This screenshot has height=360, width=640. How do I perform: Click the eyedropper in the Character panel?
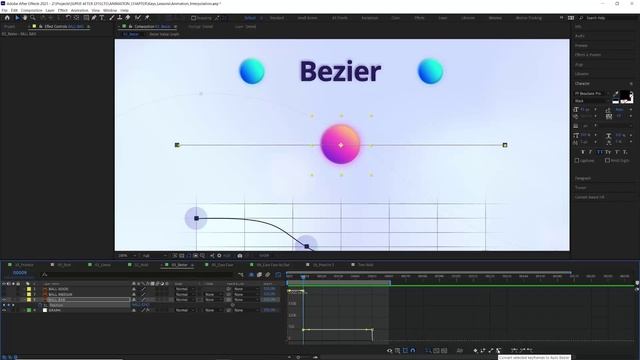(x=616, y=94)
